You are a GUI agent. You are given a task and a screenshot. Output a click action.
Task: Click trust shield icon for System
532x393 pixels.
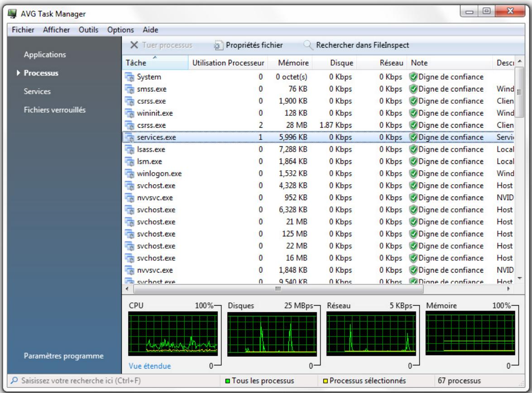click(x=413, y=77)
